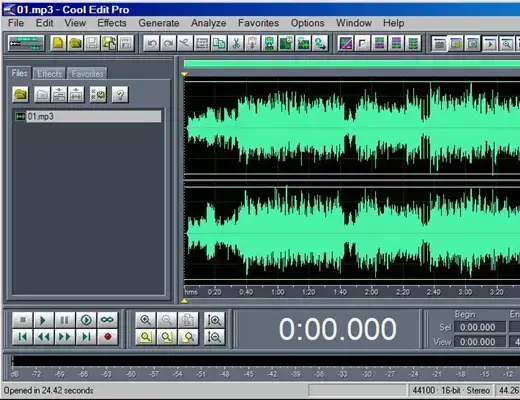Click the green overview bar above waveform

point(352,64)
